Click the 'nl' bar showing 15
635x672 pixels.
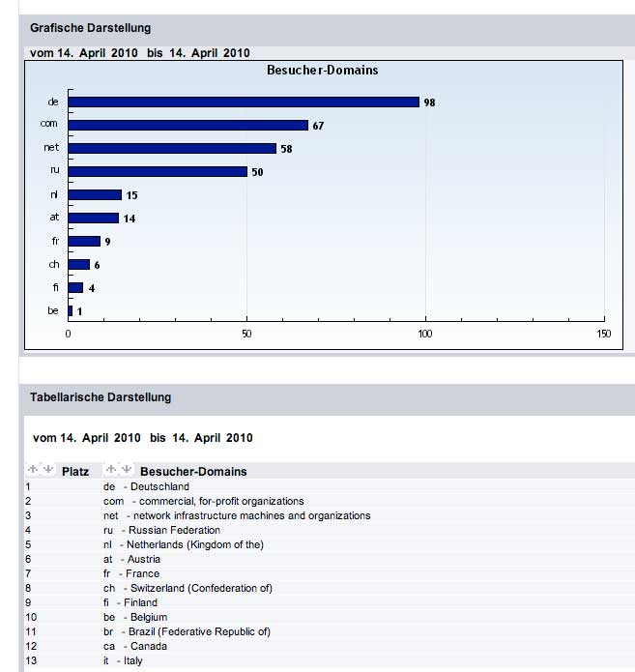pyautogui.click(x=95, y=194)
